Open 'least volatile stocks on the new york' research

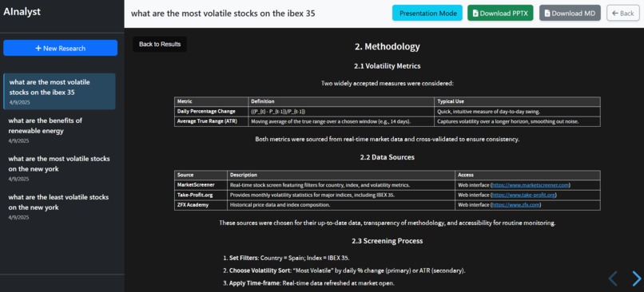pos(60,207)
